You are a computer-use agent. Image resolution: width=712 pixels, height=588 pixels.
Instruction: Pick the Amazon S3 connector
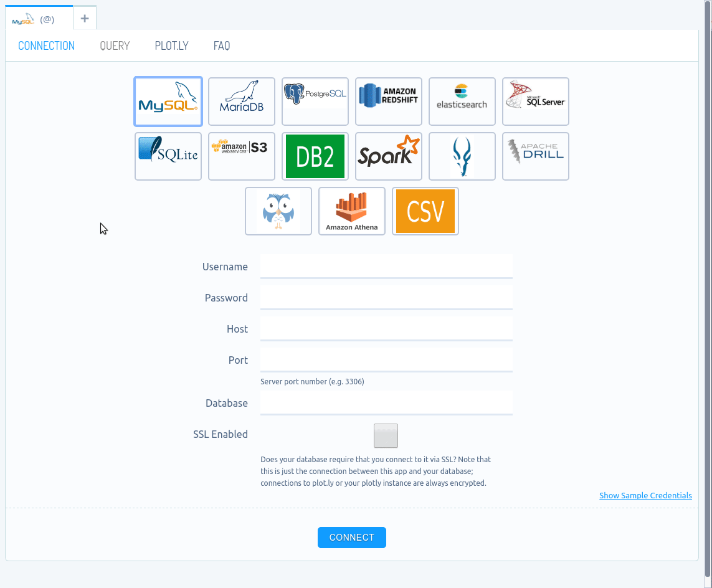coord(242,156)
